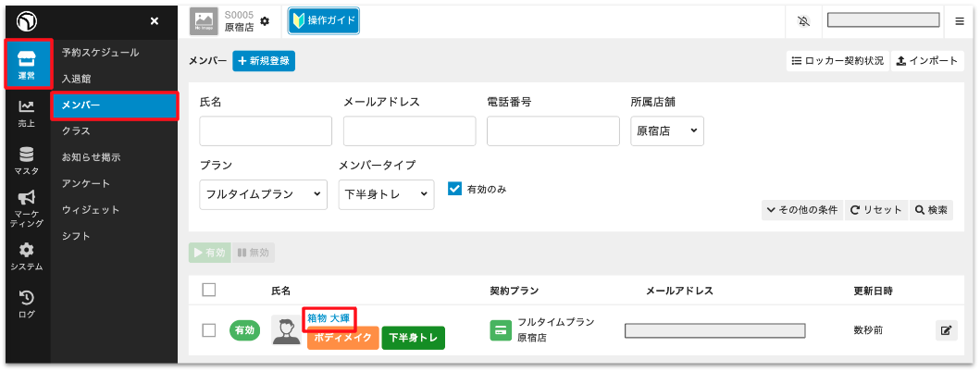Open the プラン dropdown showing フルタイムプラン

263,194
